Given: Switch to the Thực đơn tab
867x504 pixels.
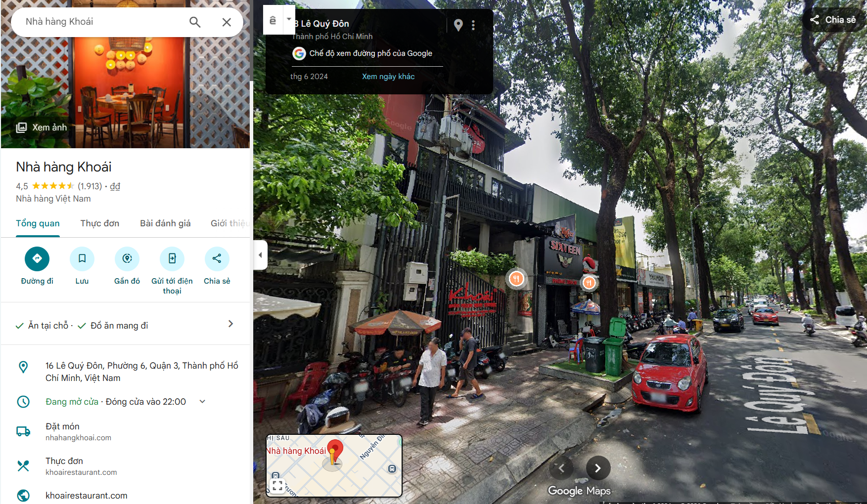Looking at the screenshot, I should [x=100, y=223].
